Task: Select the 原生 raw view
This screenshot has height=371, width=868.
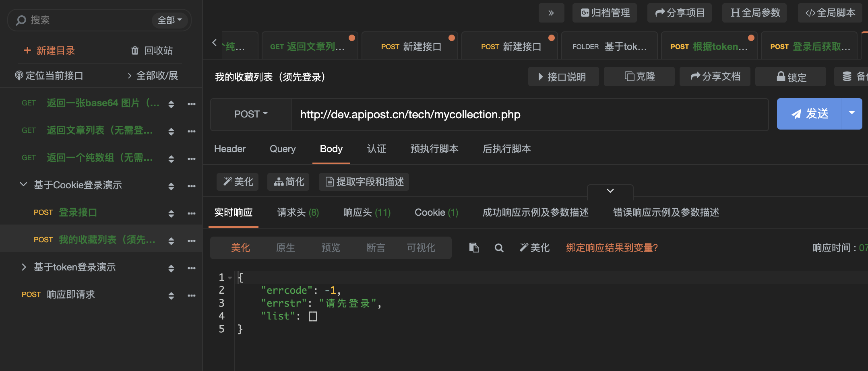Action: tap(286, 248)
